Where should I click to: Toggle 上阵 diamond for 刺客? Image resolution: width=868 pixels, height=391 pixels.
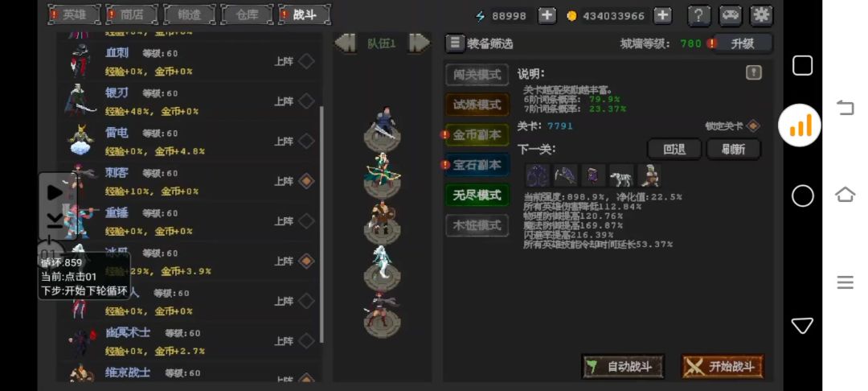[306, 181]
